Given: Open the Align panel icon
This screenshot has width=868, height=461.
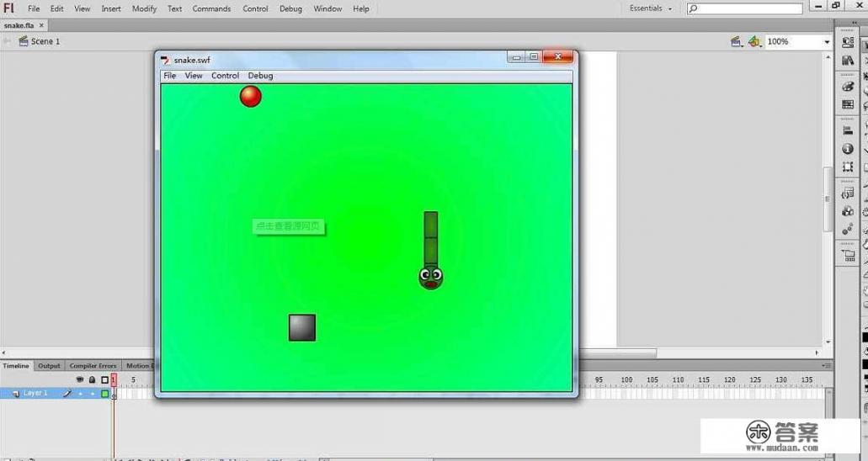Looking at the screenshot, I should (848, 130).
